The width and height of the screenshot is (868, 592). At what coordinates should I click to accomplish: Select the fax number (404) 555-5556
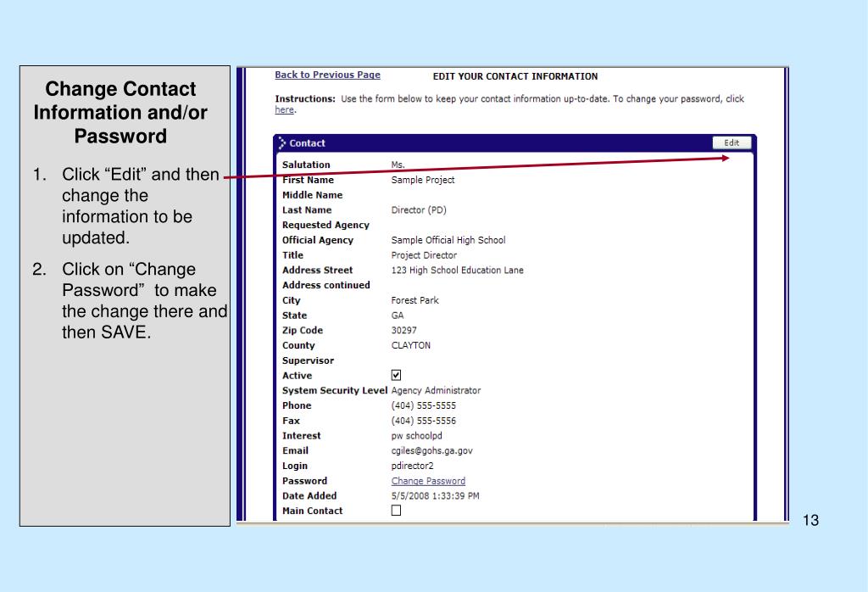pyautogui.click(x=424, y=421)
